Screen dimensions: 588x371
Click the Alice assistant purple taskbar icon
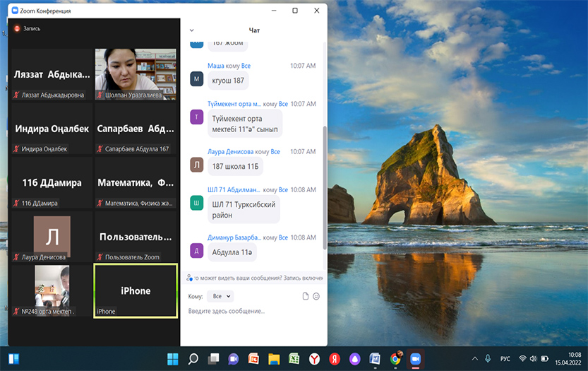[x=355, y=358]
